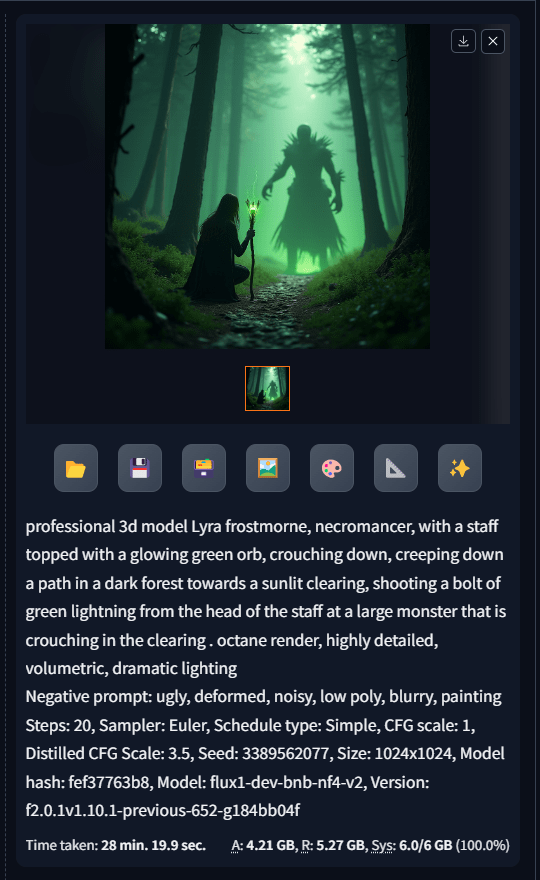Send the image to the img2img tab
This screenshot has width=540, height=880.
point(268,468)
